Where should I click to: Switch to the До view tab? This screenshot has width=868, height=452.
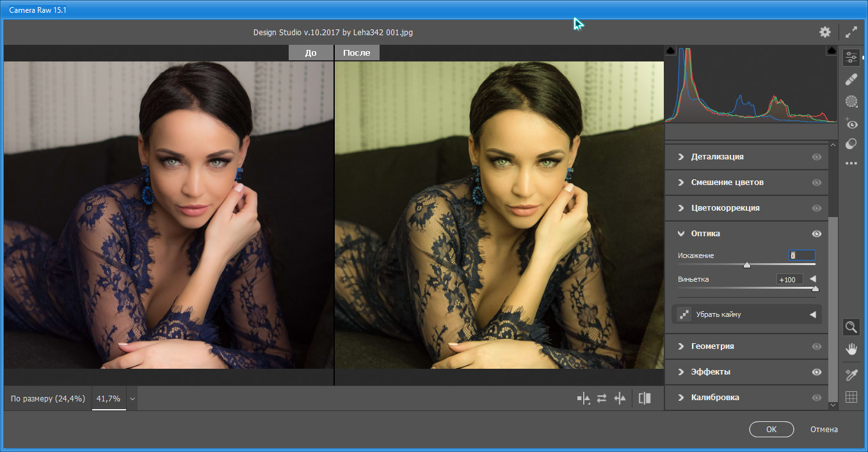click(310, 52)
